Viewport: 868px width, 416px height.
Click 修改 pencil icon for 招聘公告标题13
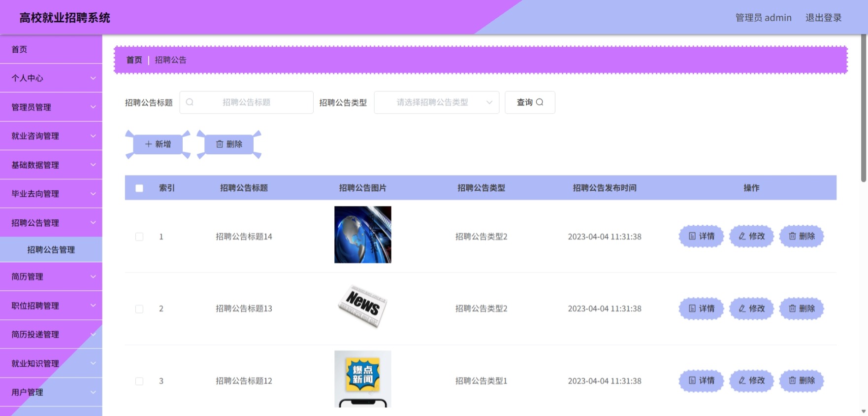[742, 309]
